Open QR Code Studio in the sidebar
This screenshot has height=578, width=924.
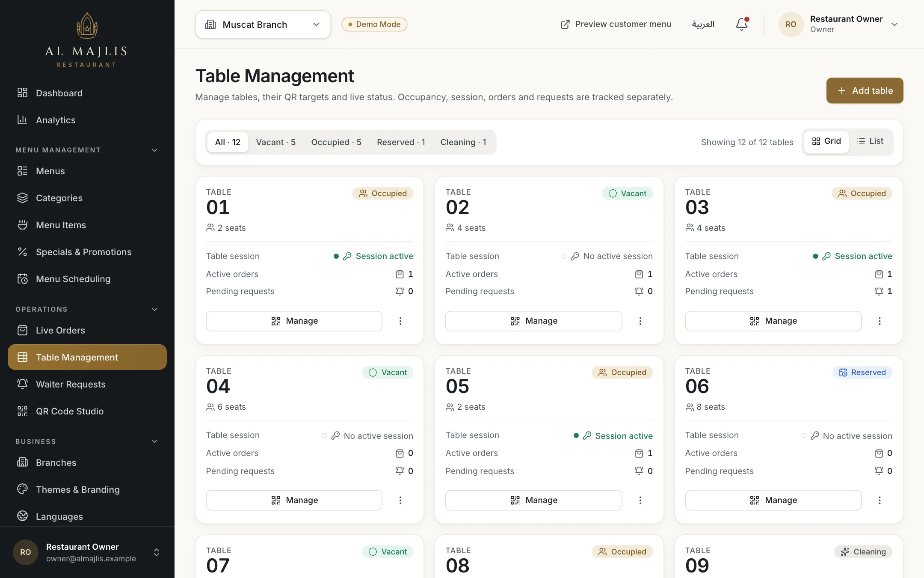[x=87, y=411]
